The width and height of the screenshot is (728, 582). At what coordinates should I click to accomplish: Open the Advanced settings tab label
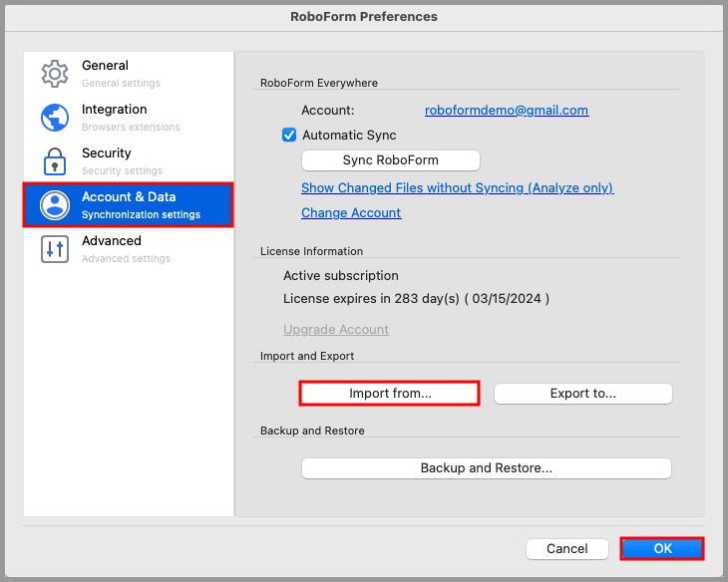point(111,241)
